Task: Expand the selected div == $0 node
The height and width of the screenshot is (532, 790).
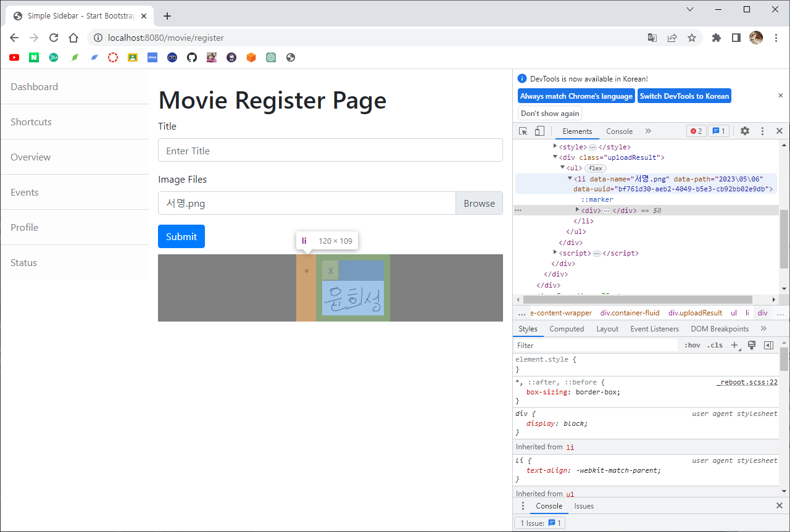Action: click(577, 210)
